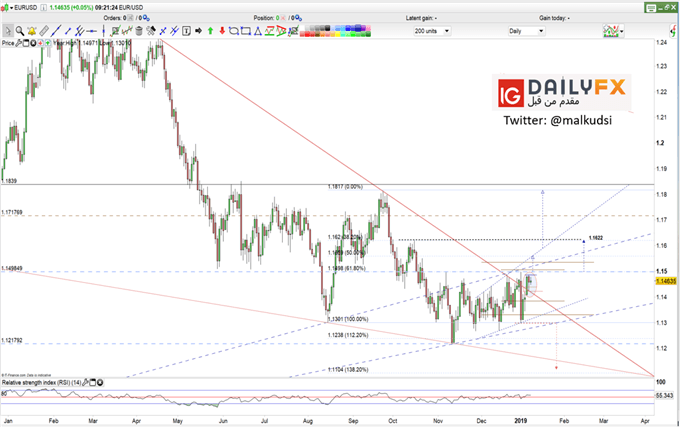Click the Orders cancel X icon
The width and height of the screenshot is (680, 427).
(x=130, y=18)
